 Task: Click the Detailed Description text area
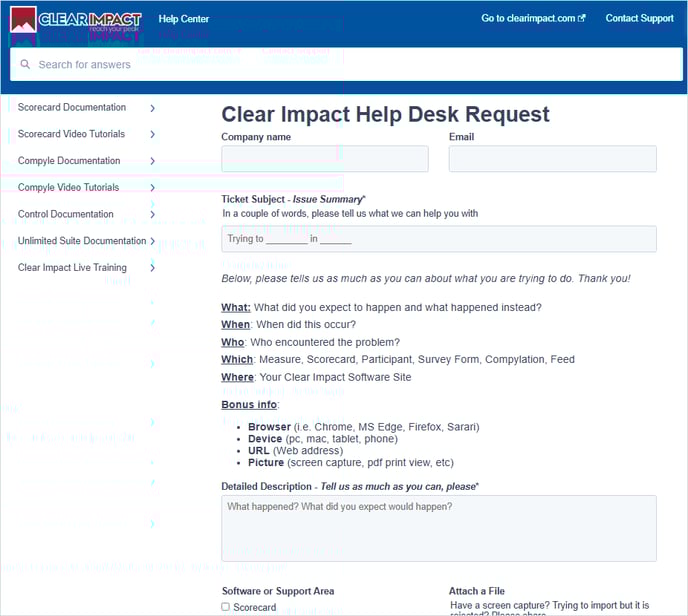[439, 528]
